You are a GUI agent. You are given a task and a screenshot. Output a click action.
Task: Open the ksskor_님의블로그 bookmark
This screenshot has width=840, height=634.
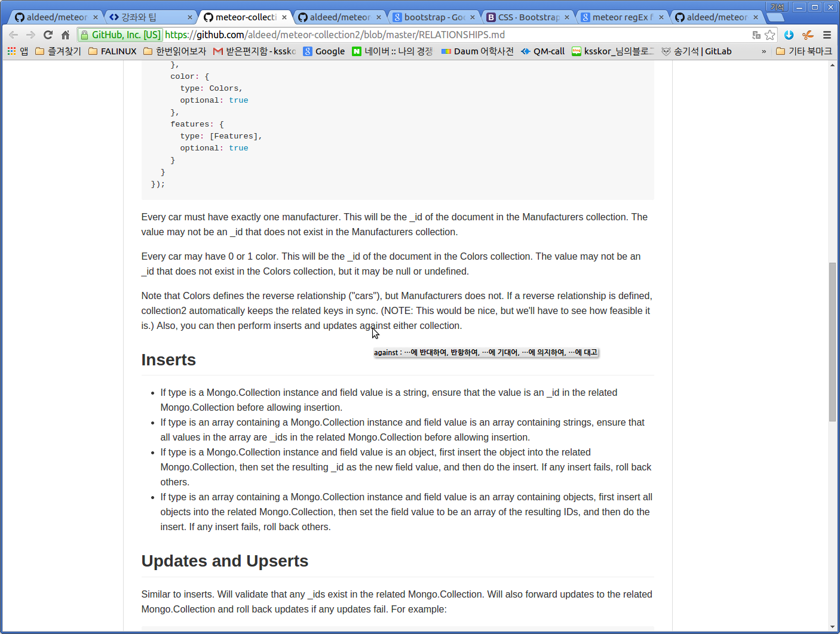tap(613, 51)
